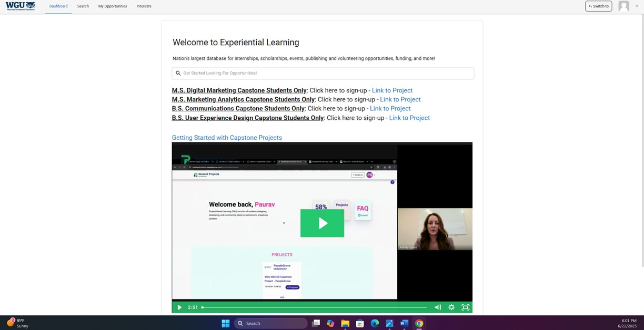Open Photos app from taskbar

389,323
